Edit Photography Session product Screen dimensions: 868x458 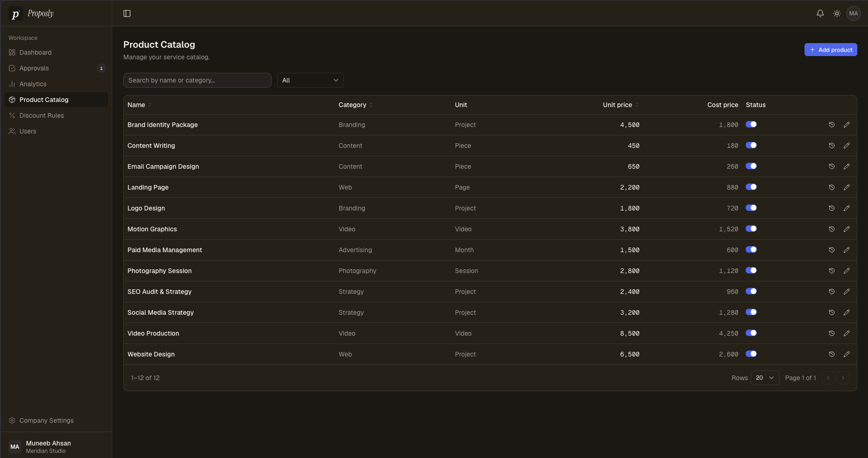pos(847,271)
